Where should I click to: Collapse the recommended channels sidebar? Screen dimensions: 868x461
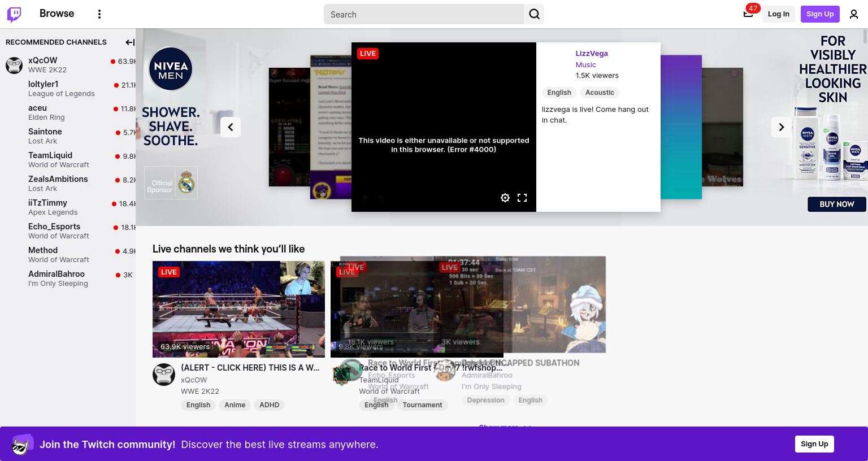(x=130, y=42)
